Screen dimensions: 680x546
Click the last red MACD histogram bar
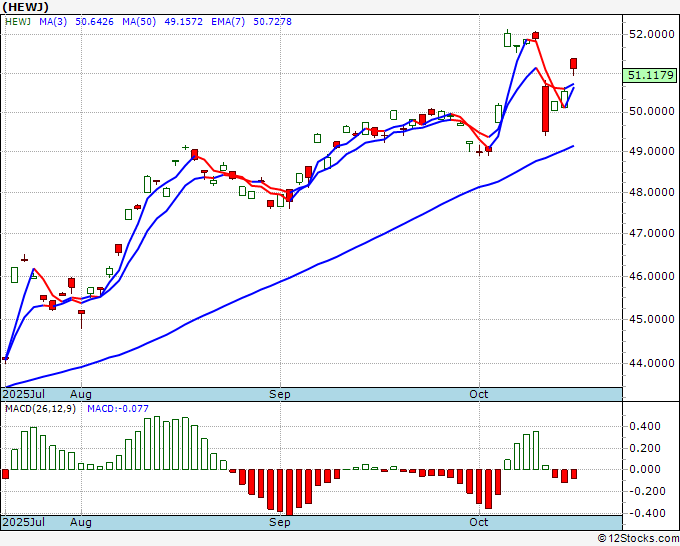pyautogui.click(x=574, y=474)
